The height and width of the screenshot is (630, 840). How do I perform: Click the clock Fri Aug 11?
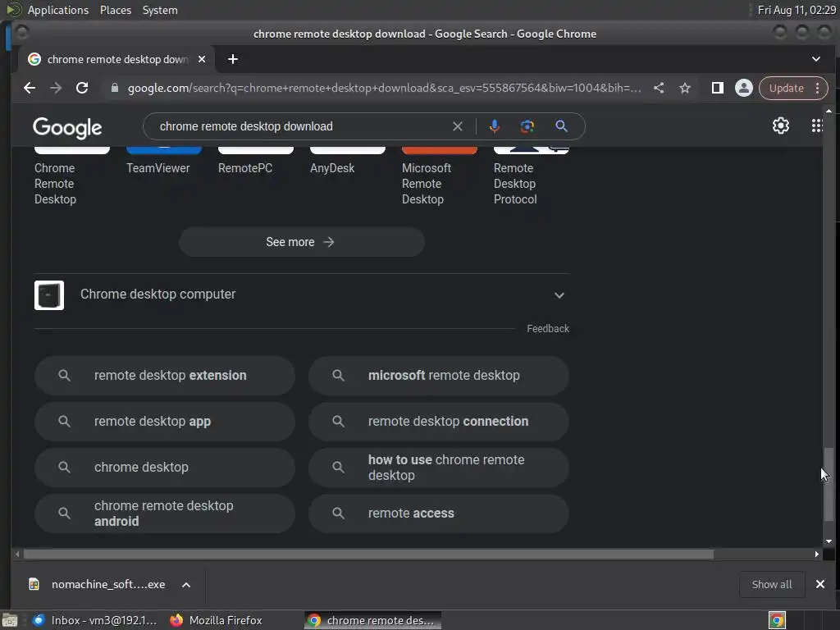pyautogui.click(x=797, y=10)
